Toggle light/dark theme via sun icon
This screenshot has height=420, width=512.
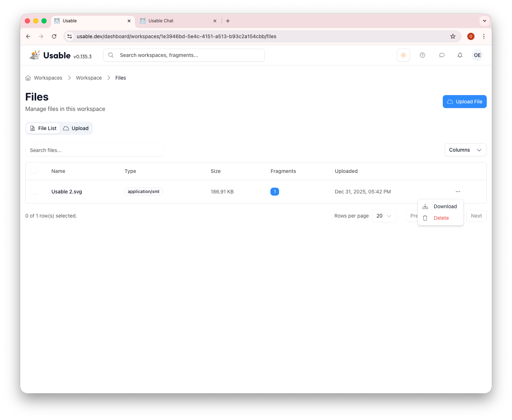pyautogui.click(x=403, y=55)
